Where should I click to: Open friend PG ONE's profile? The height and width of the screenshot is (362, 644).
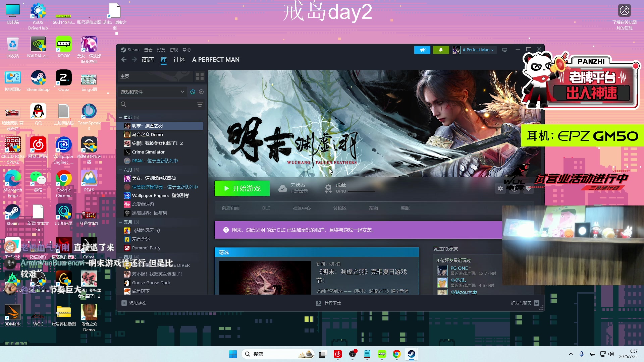coord(459,268)
